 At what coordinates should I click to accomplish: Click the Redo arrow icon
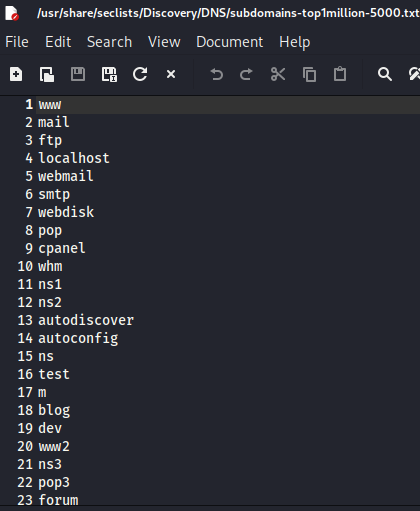coord(246,74)
